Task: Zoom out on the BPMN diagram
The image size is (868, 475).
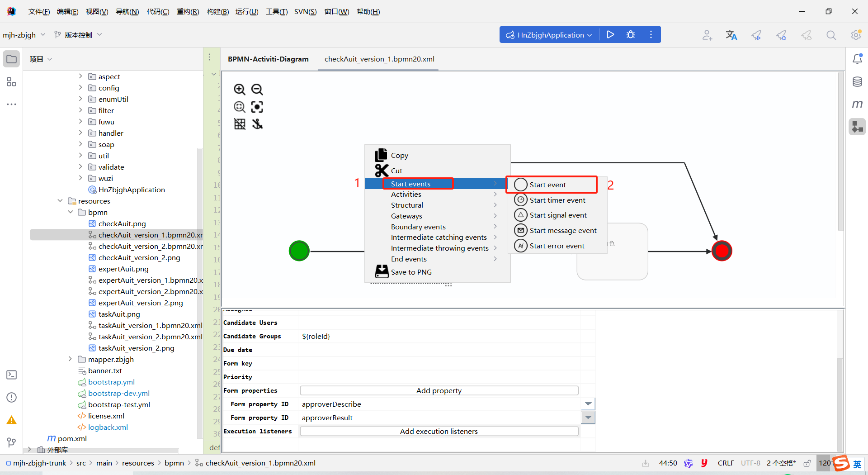Action: pyautogui.click(x=257, y=89)
